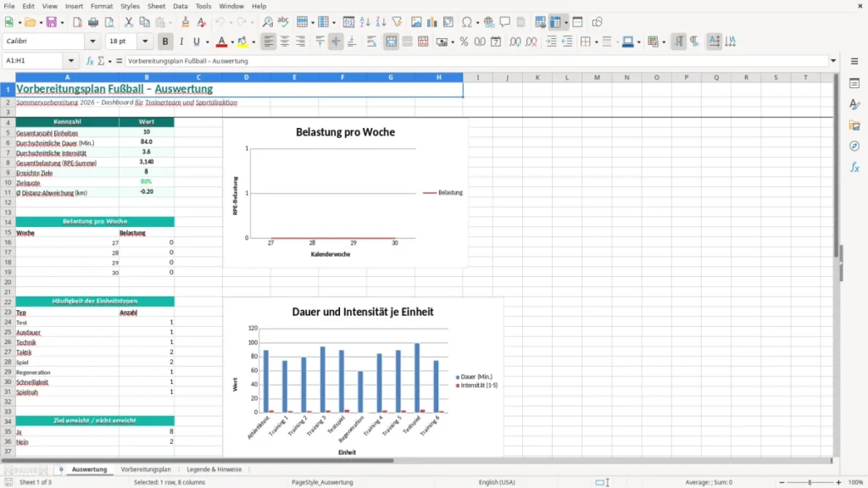
Task: Switch to Legende & Hinweise sheet tab
Action: (x=214, y=469)
